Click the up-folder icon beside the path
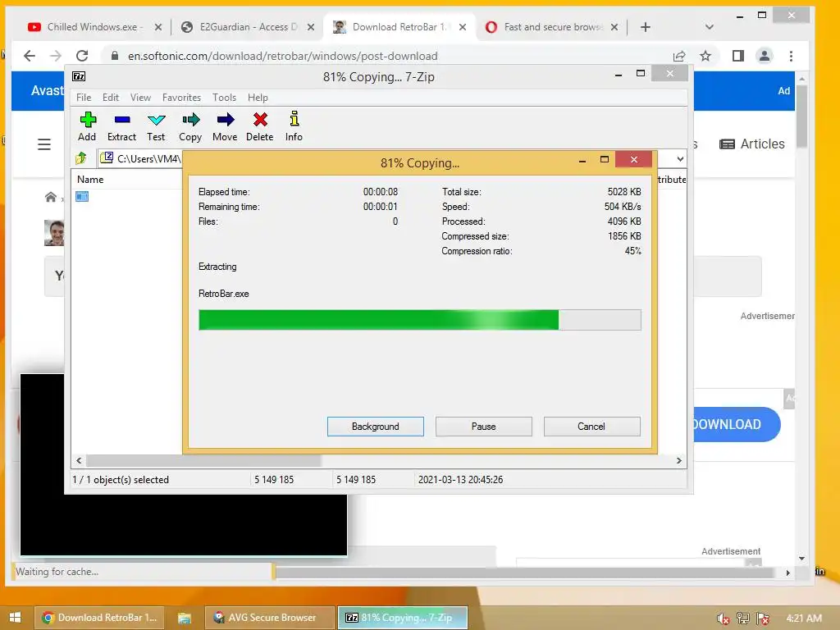Screen dimensions: 840x630 click(81, 158)
